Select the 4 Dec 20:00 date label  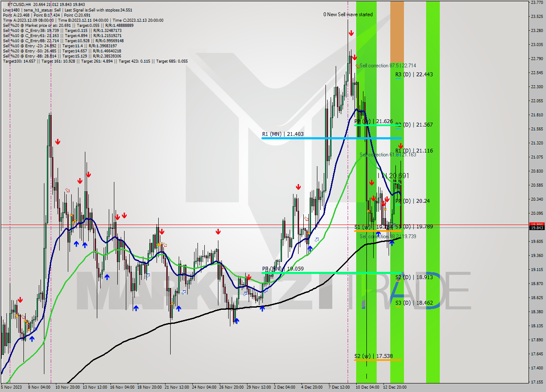[312, 387]
